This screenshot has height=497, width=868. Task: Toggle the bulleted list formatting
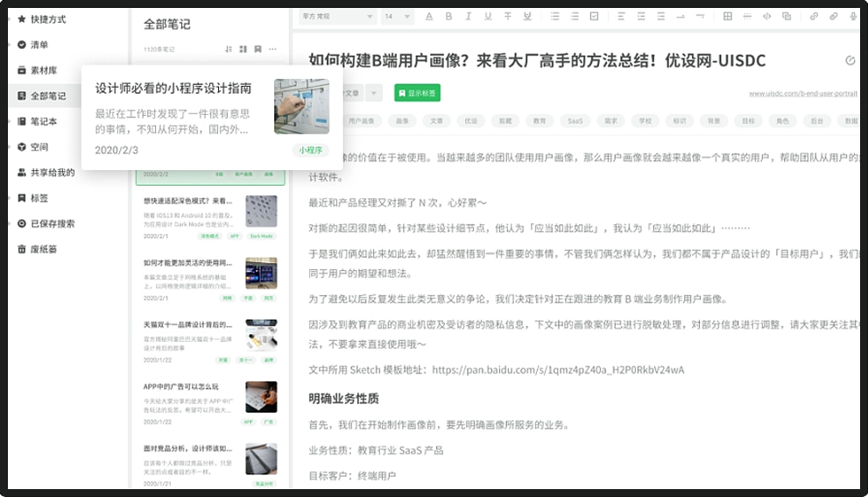click(x=555, y=16)
